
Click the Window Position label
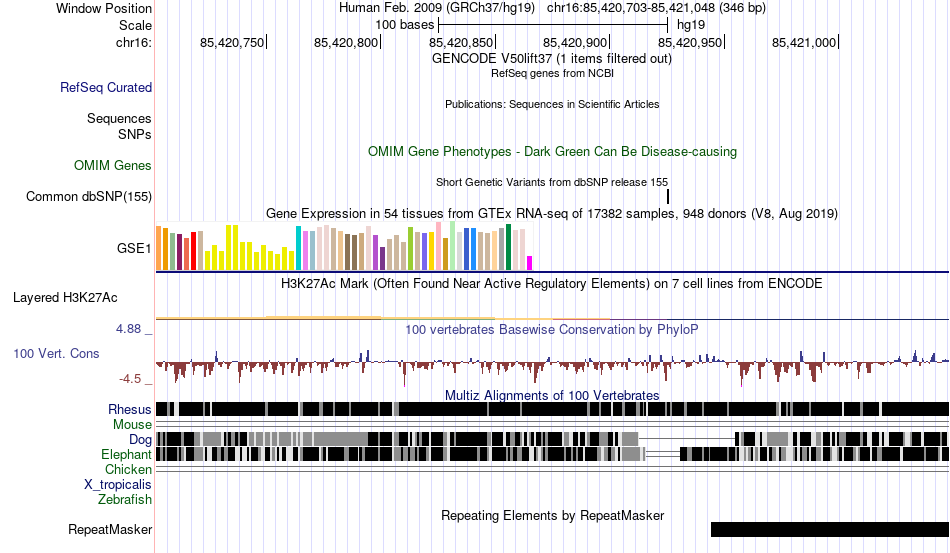[104, 8]
